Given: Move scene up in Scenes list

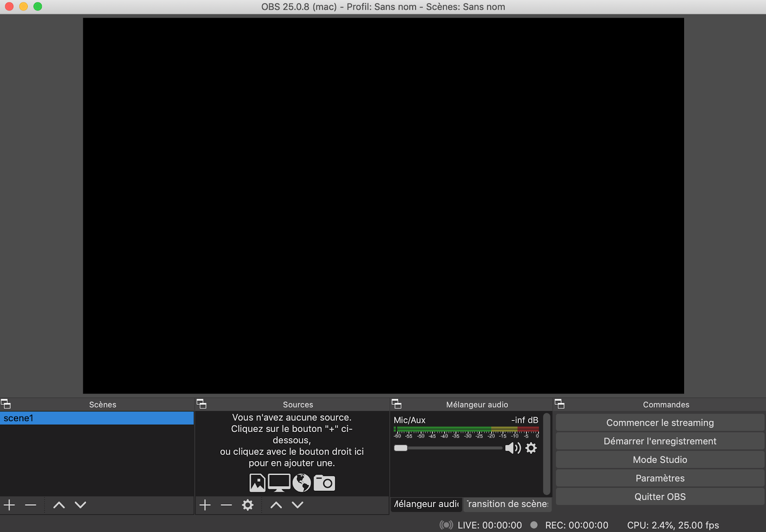Looking at the screenshot, I should (x=59, y=505).
